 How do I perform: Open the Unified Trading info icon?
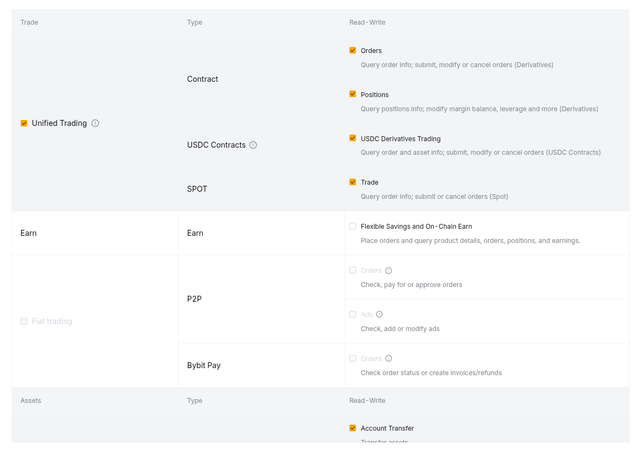[95, 123]
